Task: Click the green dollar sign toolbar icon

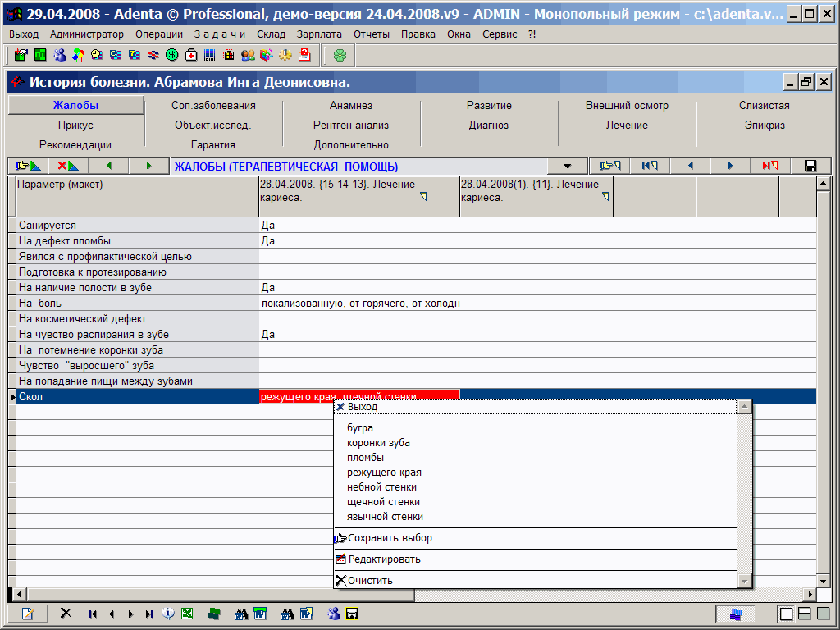Action: (x=172, y=55)
